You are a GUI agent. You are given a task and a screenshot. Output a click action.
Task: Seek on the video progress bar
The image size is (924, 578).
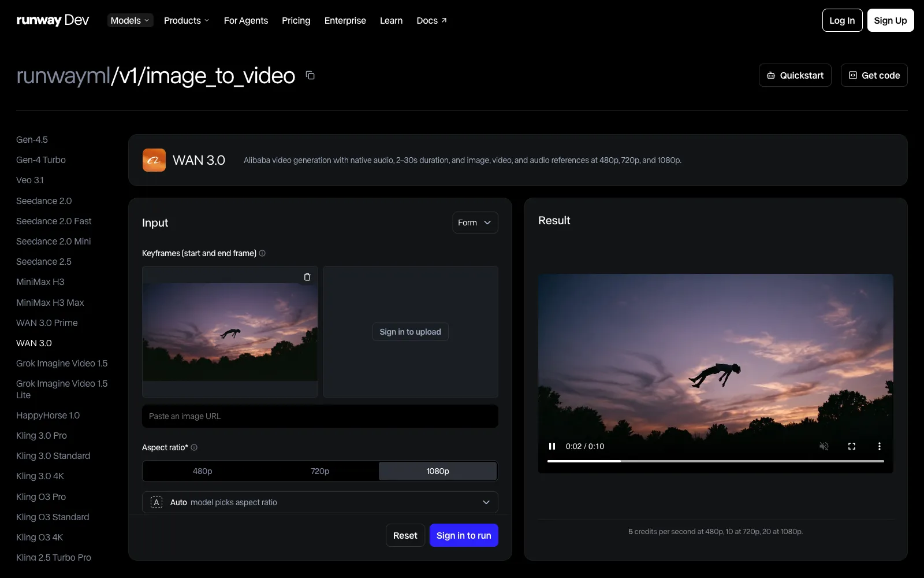click(716, 461)
